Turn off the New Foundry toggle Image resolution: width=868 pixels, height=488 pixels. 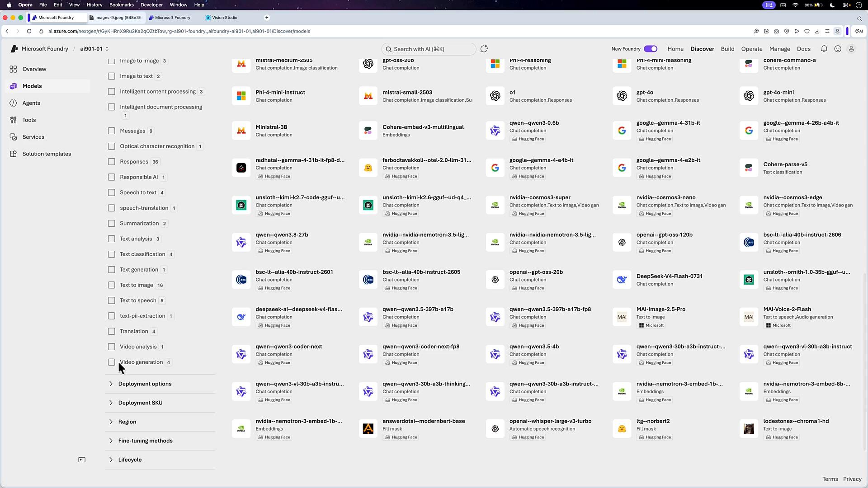(x=651, y=49)
